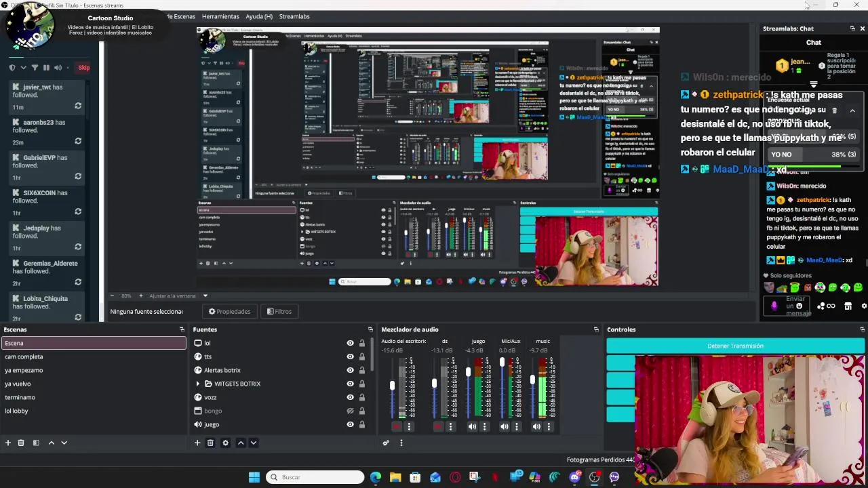
Task: Adjust music volume fader
Action: coord(532,380)
